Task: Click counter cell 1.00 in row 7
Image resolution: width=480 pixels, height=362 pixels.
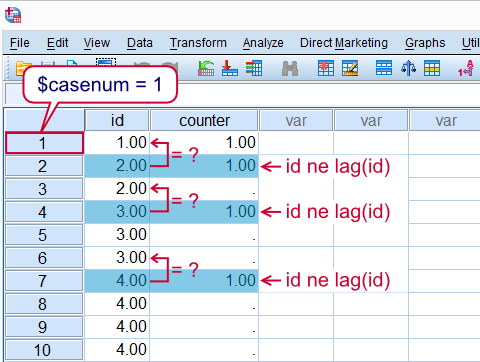Action: click(x=204, y=281)
